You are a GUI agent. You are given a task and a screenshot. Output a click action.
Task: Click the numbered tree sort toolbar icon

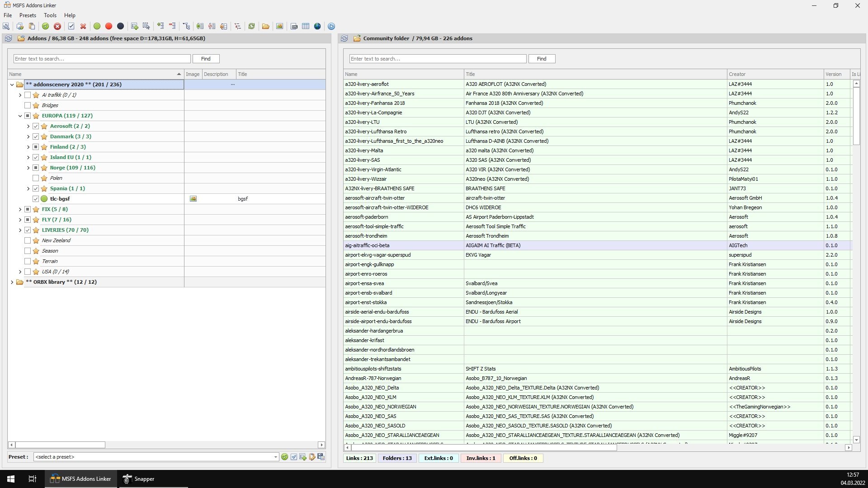pyautogui.click(x=237, y=26)
